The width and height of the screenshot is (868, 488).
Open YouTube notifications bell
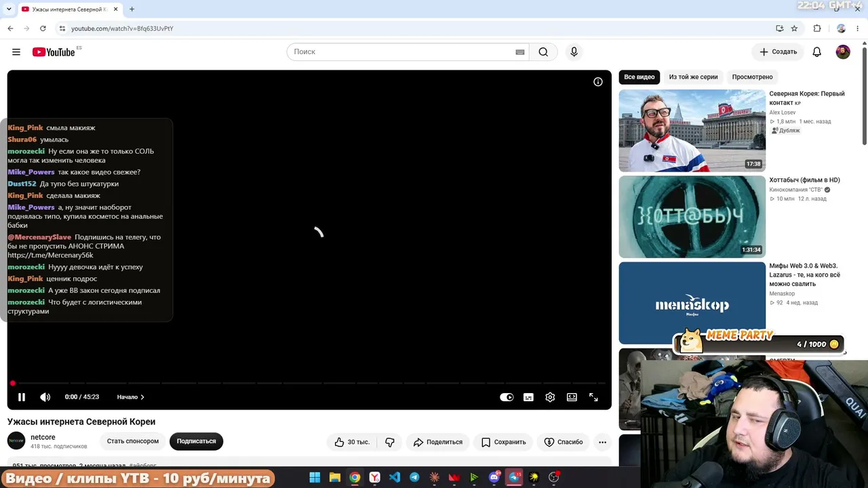[817, 52]
